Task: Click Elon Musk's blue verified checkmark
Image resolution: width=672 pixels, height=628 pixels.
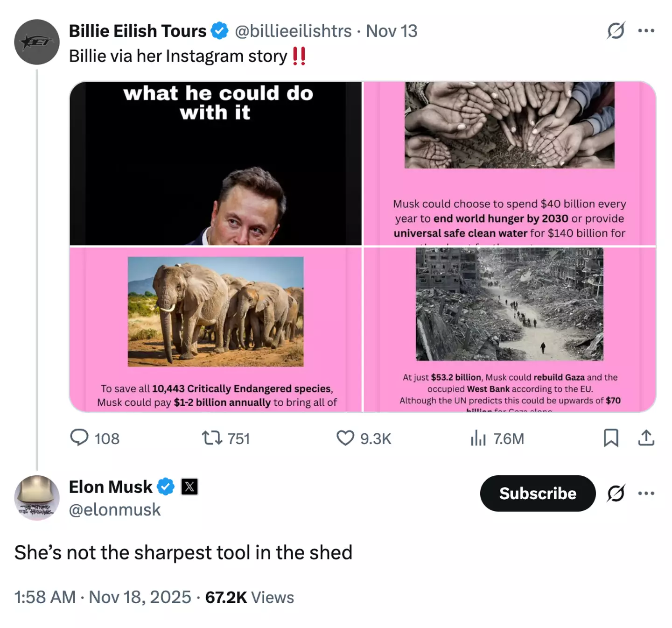Action: [x=165, y=487]
